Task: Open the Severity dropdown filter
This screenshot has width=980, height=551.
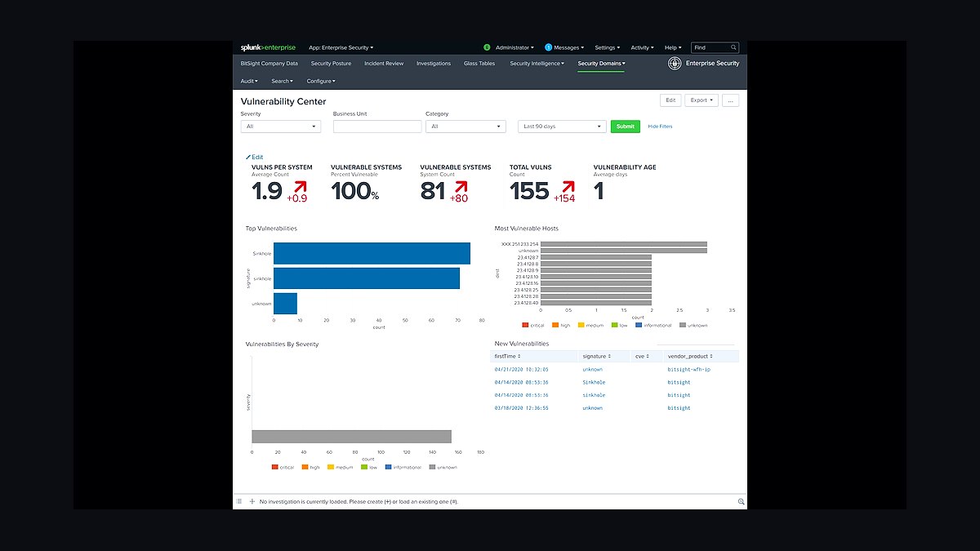Action: [280, 127]
